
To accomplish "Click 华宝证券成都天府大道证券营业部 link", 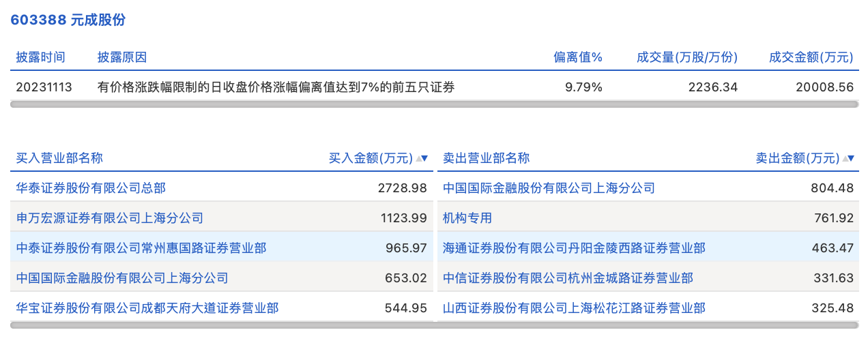I will (x=147, y=308).
